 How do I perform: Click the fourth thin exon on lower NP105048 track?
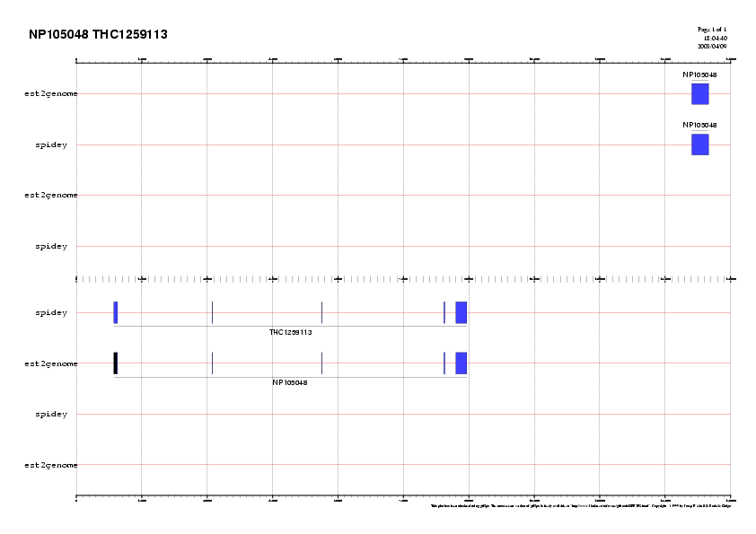[444, 363]
